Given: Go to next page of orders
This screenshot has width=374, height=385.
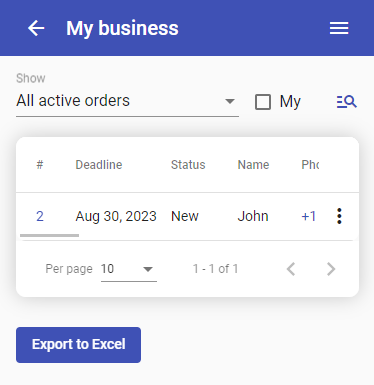Looking at the screenshot, I should [x=331, y=269].
